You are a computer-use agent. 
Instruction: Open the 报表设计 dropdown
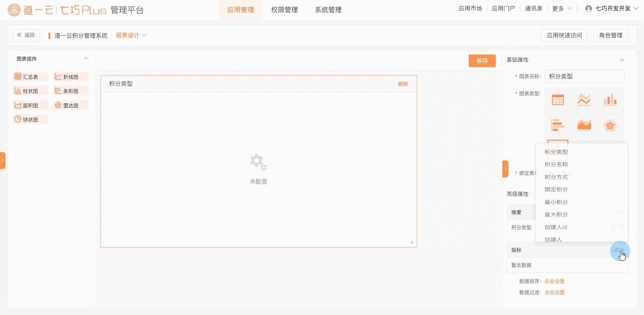pos(131,35)
